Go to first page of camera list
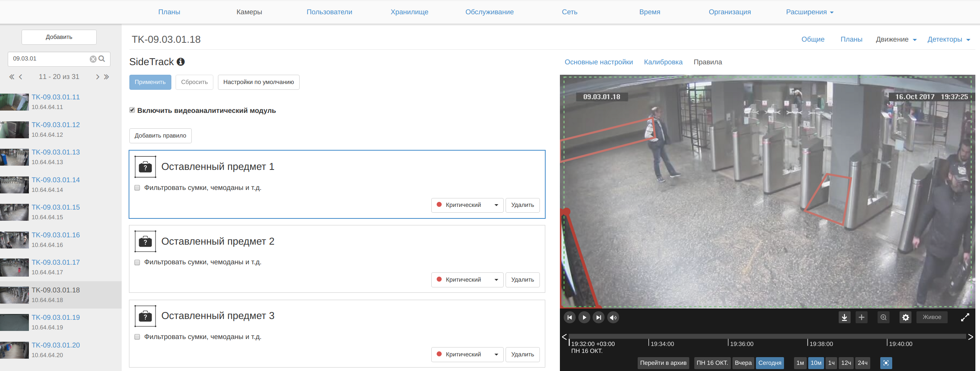Image resolution: width=980 pixels, height=371 pixels. (12, 77)
